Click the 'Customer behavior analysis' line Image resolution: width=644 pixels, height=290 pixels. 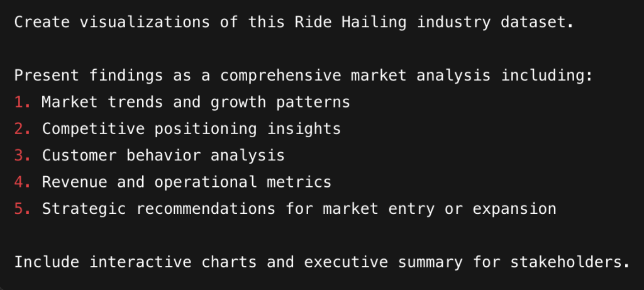pos(164,155)
